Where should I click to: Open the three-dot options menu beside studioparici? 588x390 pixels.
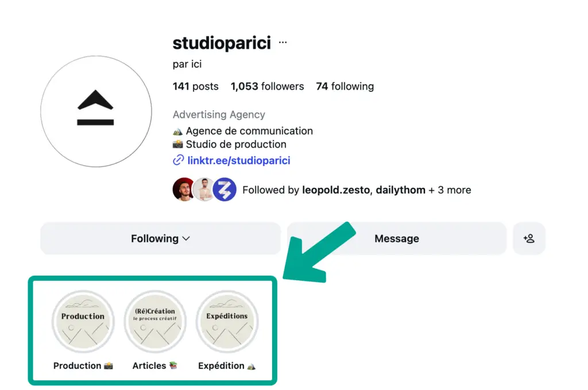283,43
